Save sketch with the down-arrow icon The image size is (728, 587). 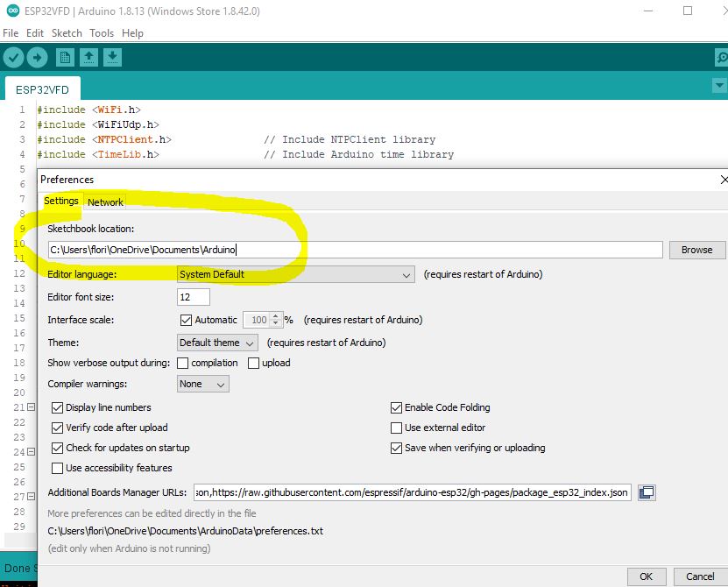[x=112, y=58]
